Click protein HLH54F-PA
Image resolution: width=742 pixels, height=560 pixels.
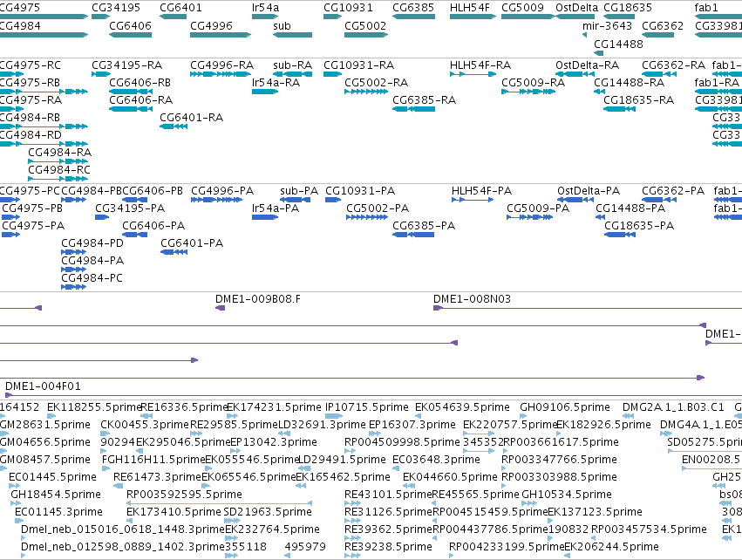pos(481,191)
